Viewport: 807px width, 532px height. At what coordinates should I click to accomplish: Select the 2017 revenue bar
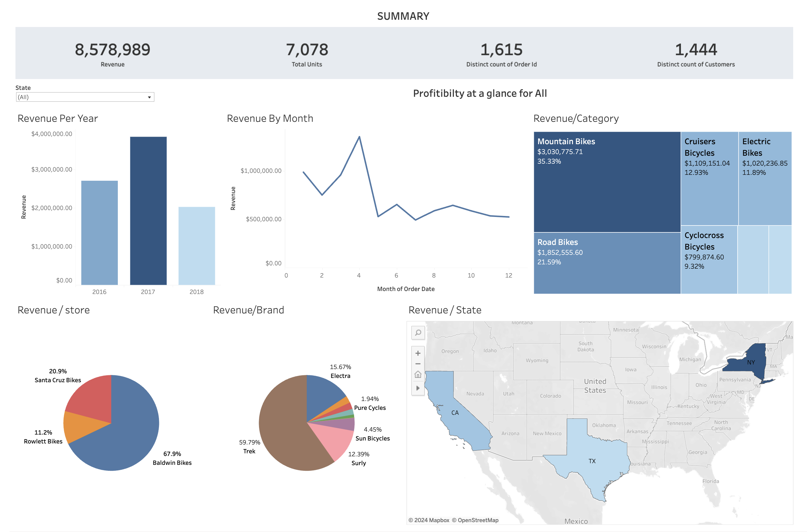click(148, 211)
